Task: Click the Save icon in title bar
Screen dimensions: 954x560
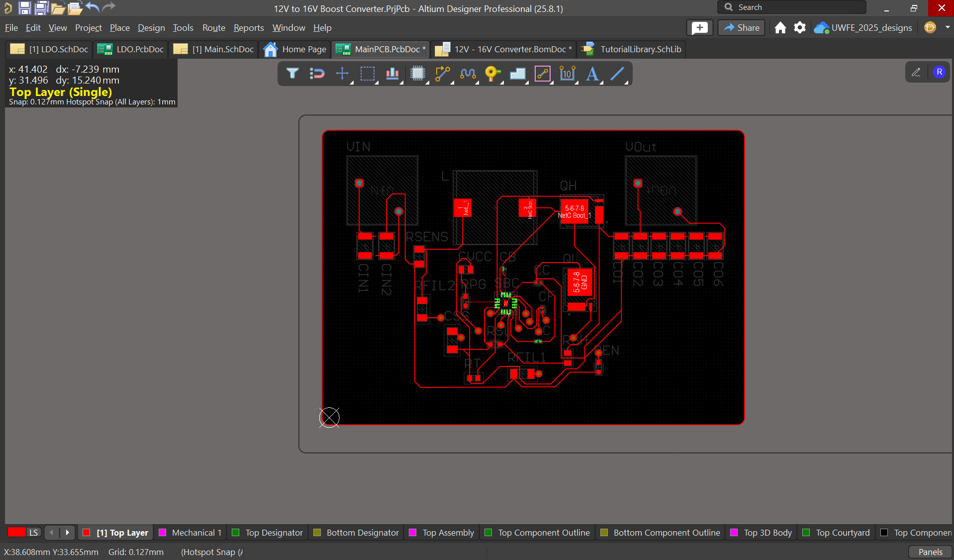Action: click(24, 8)
